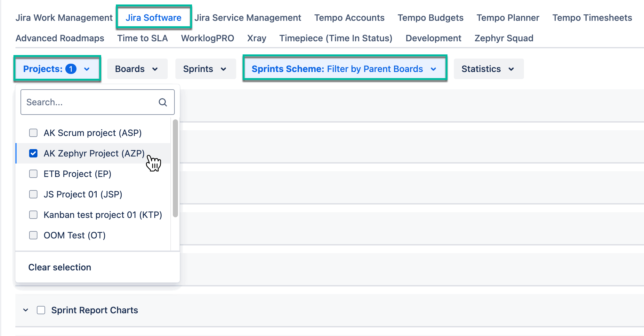
Task: Open the Boards dropdown
Action: click(x=137, y=68)
